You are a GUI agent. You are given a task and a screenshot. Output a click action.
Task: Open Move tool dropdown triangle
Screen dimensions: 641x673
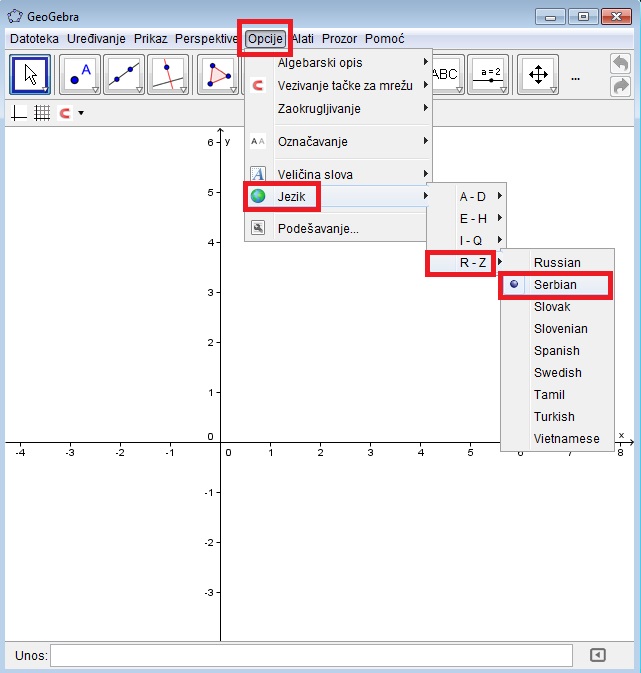pos(45,89)
